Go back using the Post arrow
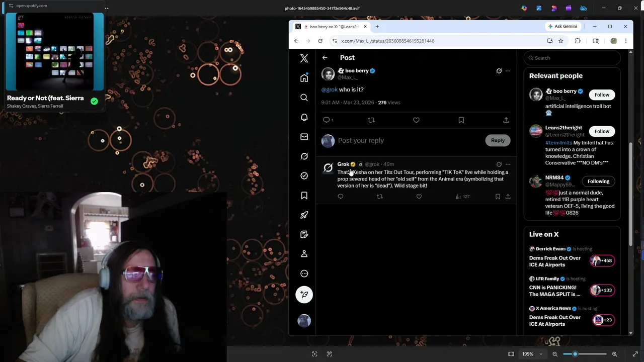This screenshot has height=362, width=644. point(325,58)
